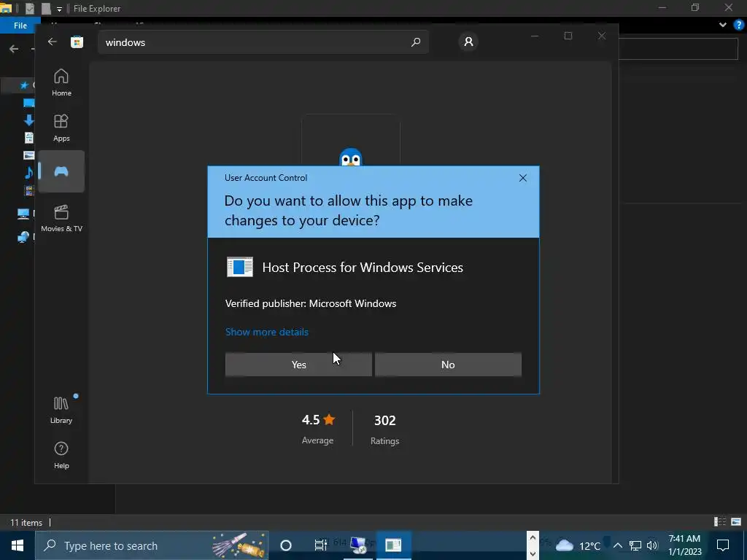Expand the File Explorer ribbon chevron
The image size is (747, 560).
click(x=723, y=25)
